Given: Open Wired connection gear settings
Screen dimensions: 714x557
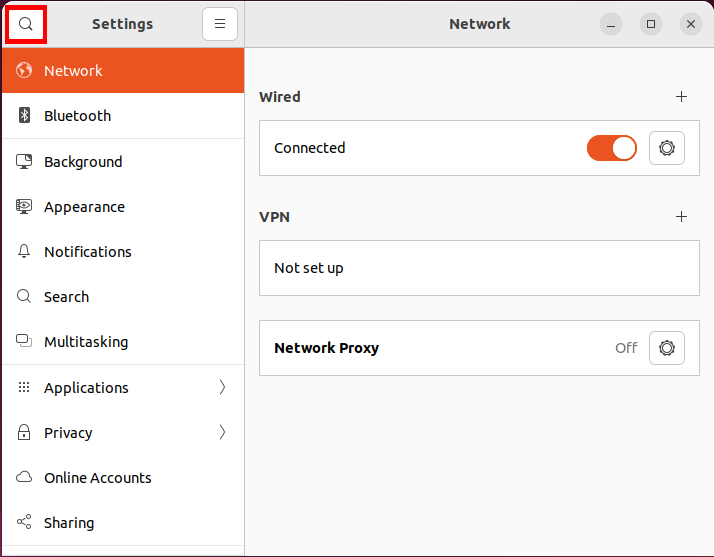Looking at the screenshot, I should (x=667, y=148).
